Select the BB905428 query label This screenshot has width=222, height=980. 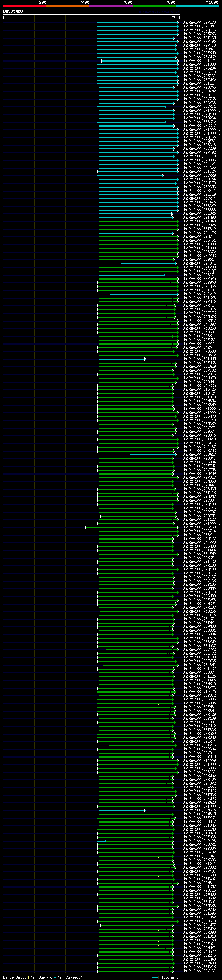(13, 11)
